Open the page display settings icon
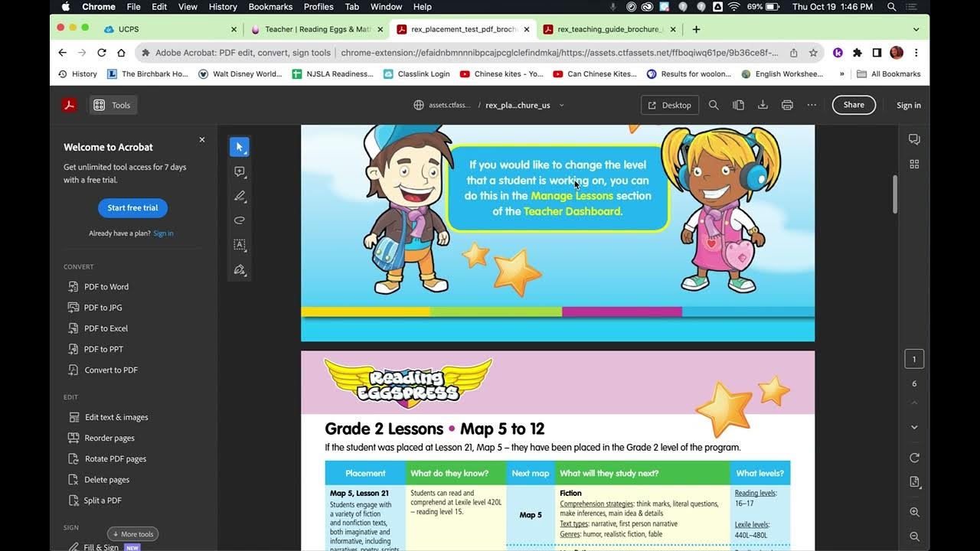 coord(914,481)
